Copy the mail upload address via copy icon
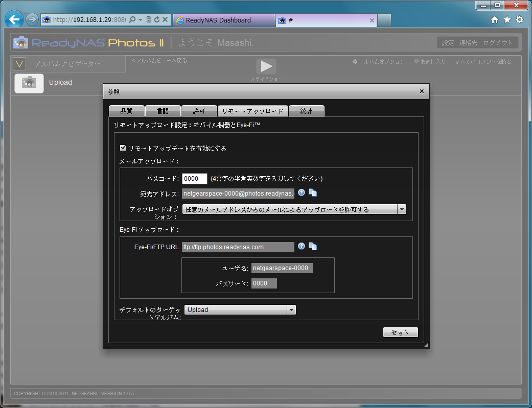The image size is (532, 408). pos(313,193)
